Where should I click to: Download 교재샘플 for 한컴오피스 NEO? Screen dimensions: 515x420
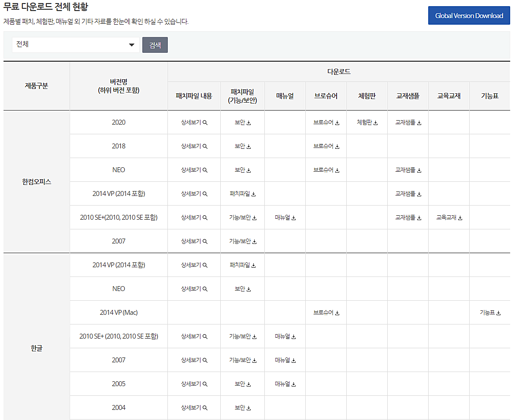(x=408, y=170)
